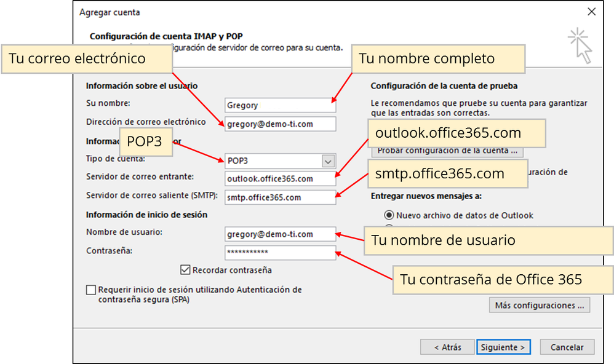Click the Nombre de usuario field
The height and width of the screenshot is (364, 614).
280,234
